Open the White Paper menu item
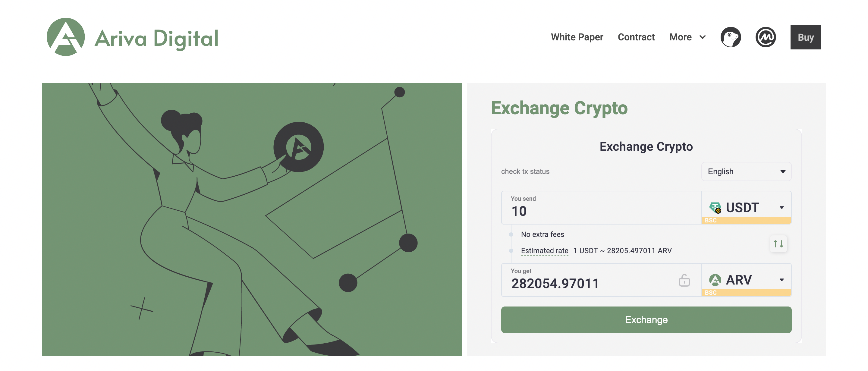This screenshot has width=868, height=371. coord(577,37)
